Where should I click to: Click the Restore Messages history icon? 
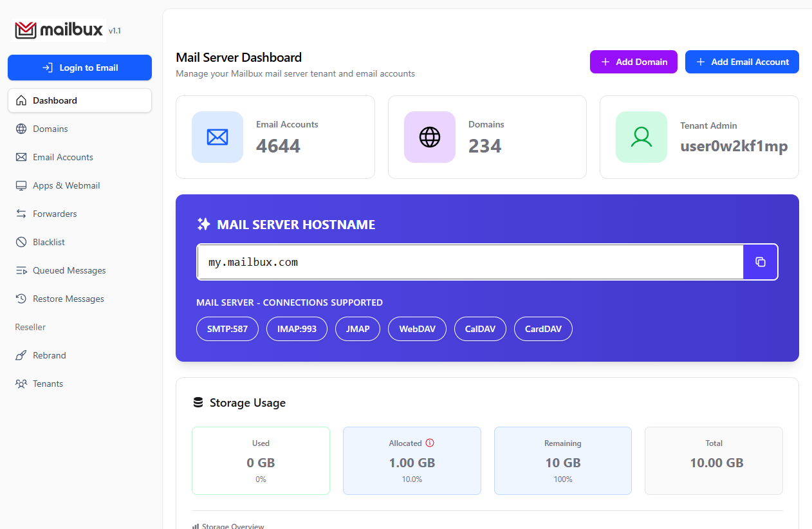click(20, 299)
